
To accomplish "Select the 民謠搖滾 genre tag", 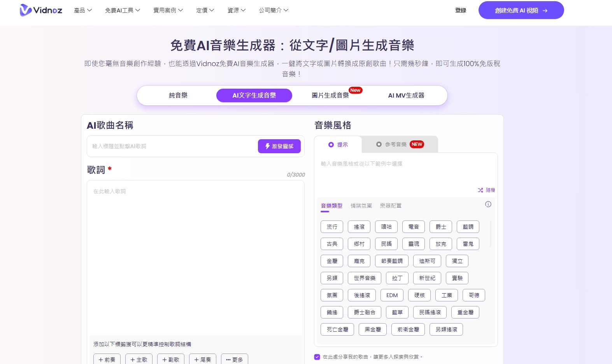I will pos(430,312).
